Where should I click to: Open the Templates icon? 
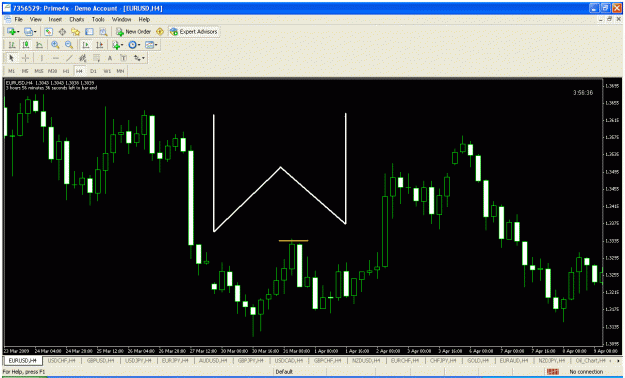(x=149, y=45)
